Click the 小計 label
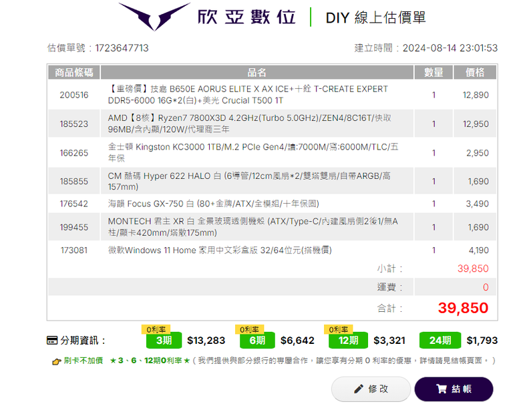521x420 pixels. (390, 268)
